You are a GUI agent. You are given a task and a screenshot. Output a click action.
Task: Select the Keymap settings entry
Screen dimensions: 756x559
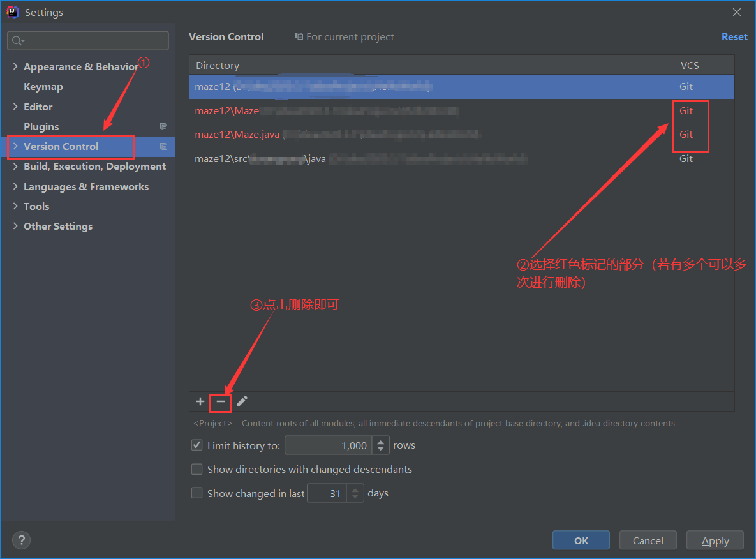(x=43, y=86)
